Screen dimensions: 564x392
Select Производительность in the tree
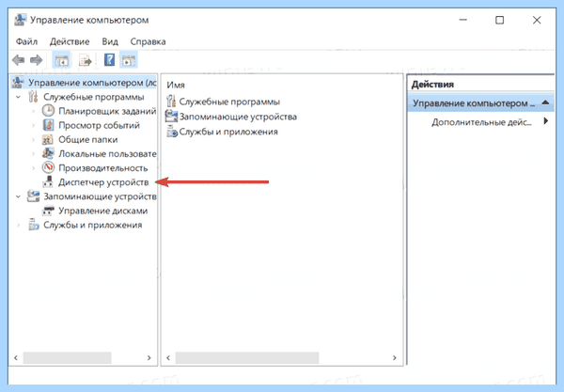click(x=102, y=168)
